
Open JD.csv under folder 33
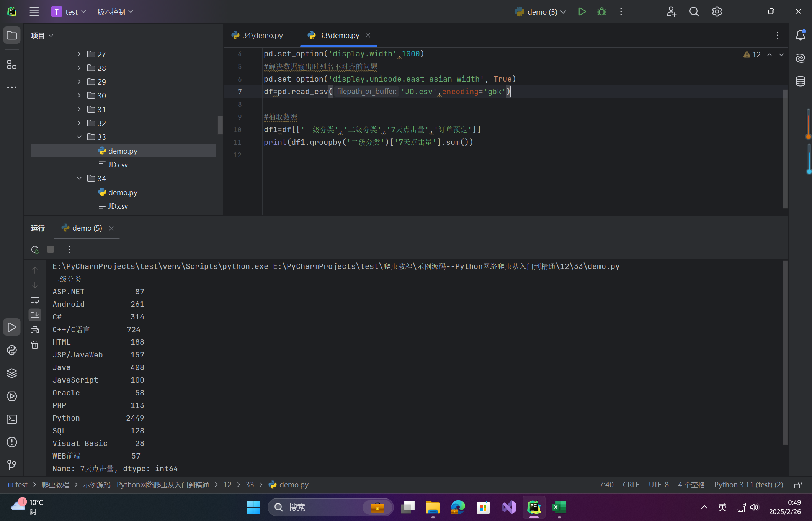[x=118, y=165]
